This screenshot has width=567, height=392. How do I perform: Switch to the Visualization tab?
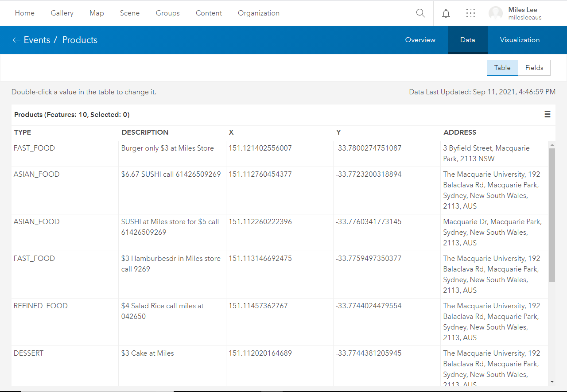point(520,40)
